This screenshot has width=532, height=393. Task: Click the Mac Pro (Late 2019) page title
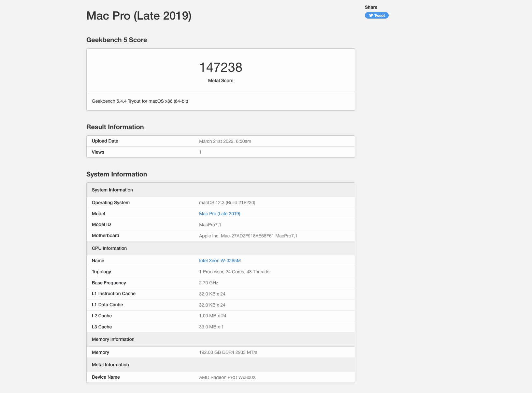pos(139,16)
